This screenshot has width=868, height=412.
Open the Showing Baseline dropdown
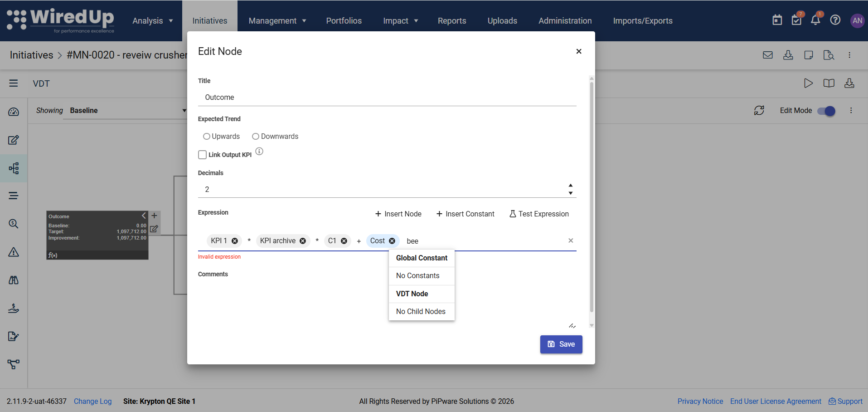coord(125,110)
